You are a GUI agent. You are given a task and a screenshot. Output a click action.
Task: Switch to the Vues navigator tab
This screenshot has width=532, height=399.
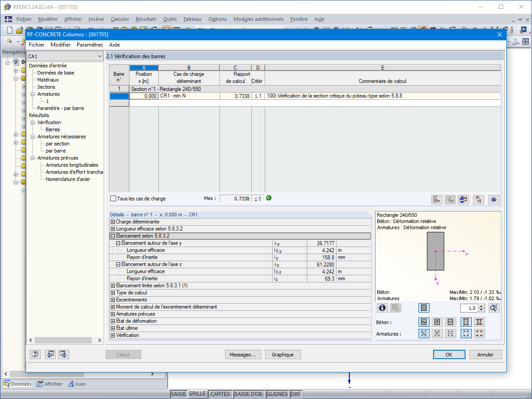tap(77, 384)
